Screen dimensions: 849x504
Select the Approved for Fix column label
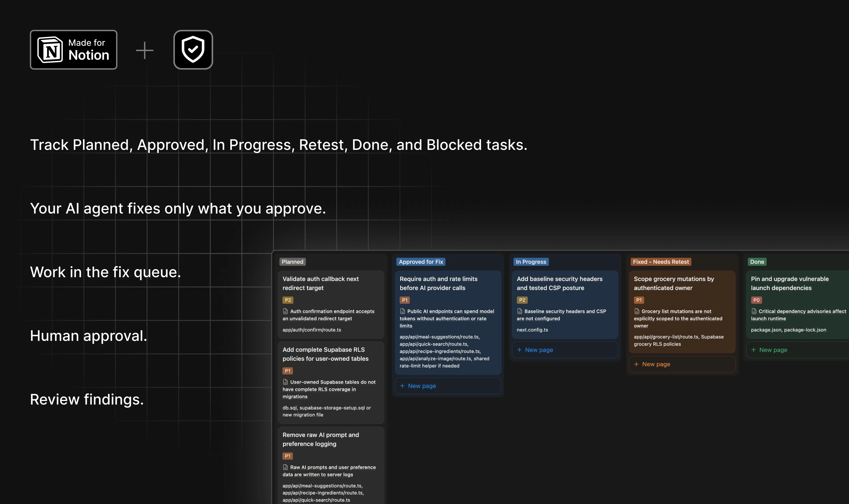[x=421, y=262]
